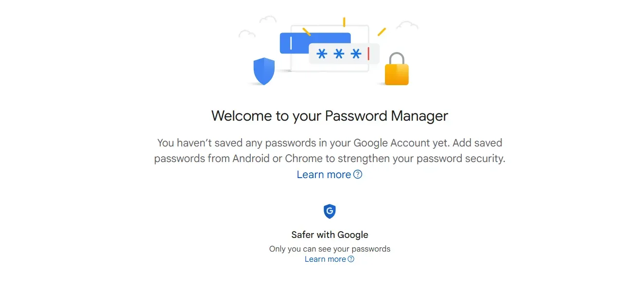Click the middle asterisk in the password box
Image resolution: width=644 pixels, height=290 pixels.
coord(339,54)
